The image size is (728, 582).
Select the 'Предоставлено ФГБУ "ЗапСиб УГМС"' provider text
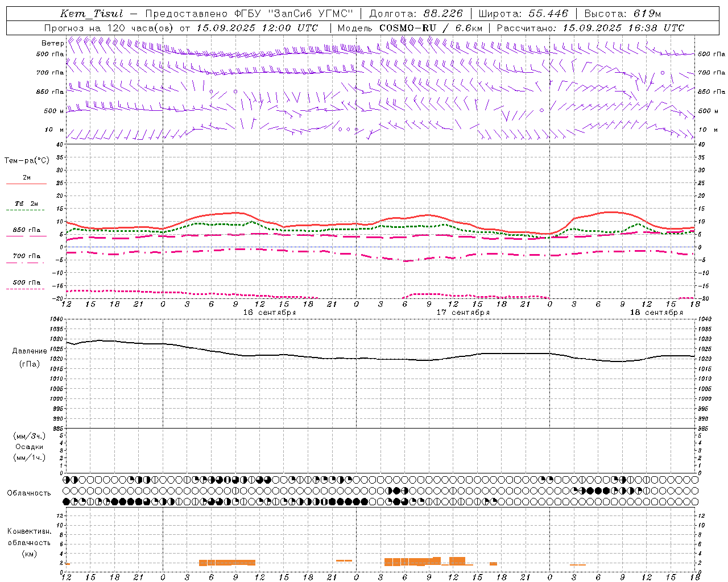click(249, 14)
